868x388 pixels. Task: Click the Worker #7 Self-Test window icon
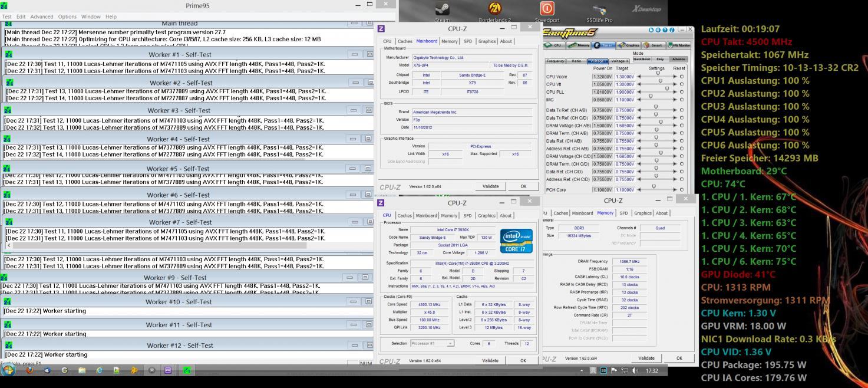click(x=9, y=222)
